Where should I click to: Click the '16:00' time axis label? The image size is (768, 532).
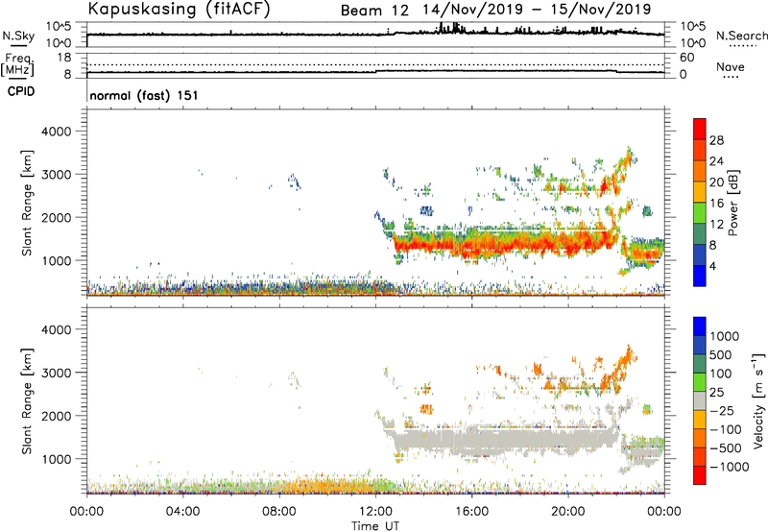pos(471,512)
